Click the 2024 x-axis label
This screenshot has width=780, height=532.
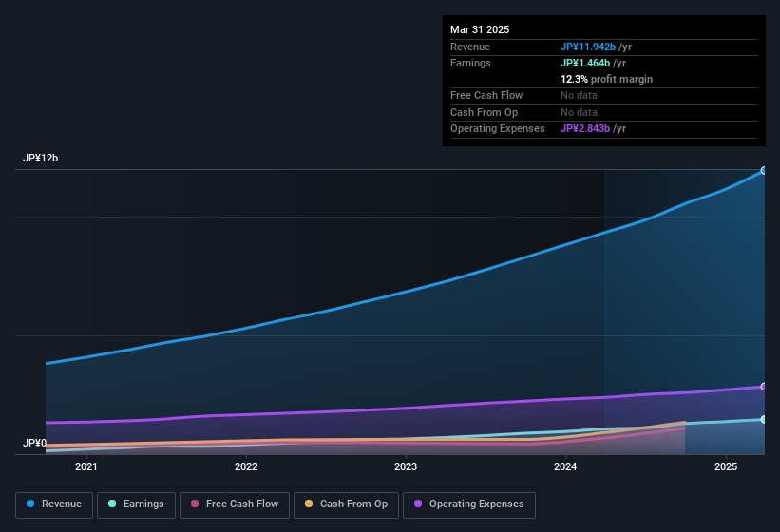click(x=565, y=466)
